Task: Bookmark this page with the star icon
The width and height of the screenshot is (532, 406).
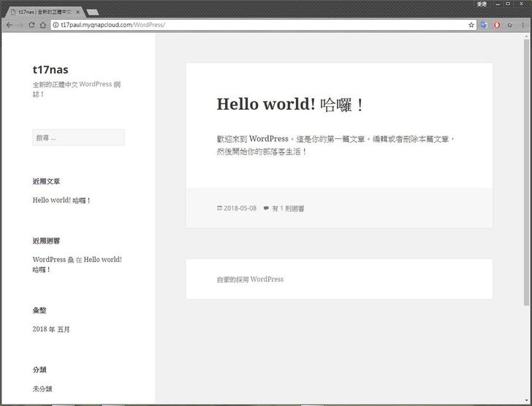Action: pyautogui.click(x=471, y=25)
